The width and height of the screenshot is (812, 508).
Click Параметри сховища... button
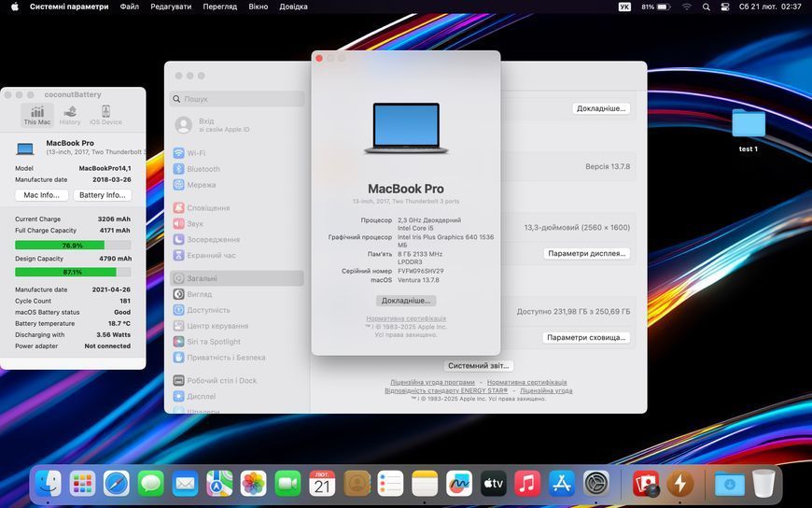tap(586, 337)
